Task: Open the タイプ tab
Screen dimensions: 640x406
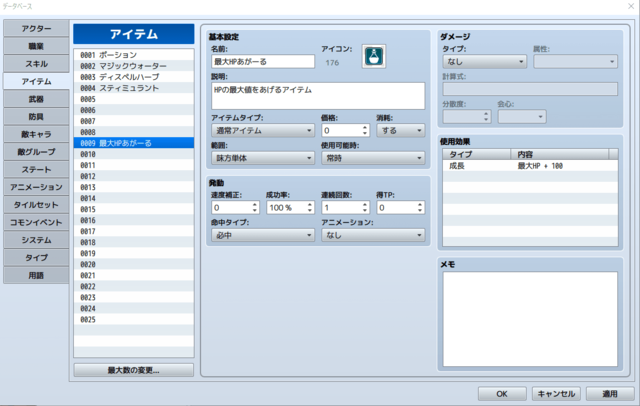Action: [36, 257]
